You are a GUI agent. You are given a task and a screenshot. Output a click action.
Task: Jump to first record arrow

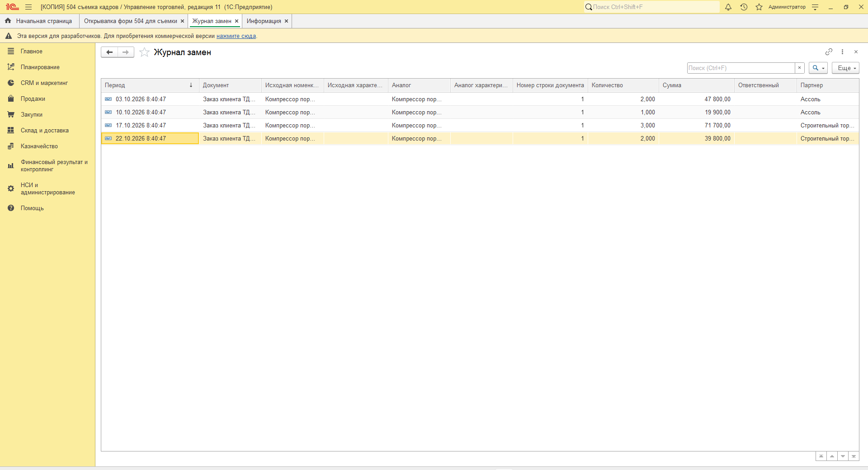821,456
